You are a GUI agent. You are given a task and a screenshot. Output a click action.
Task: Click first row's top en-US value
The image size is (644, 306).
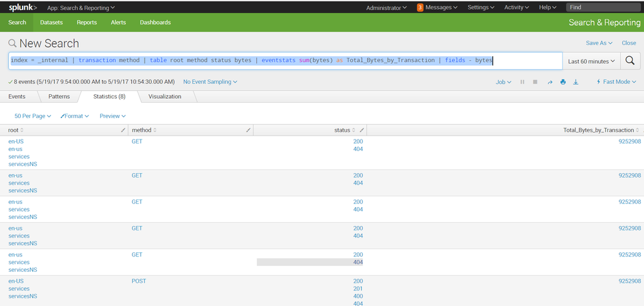click(x=16, y=141)
